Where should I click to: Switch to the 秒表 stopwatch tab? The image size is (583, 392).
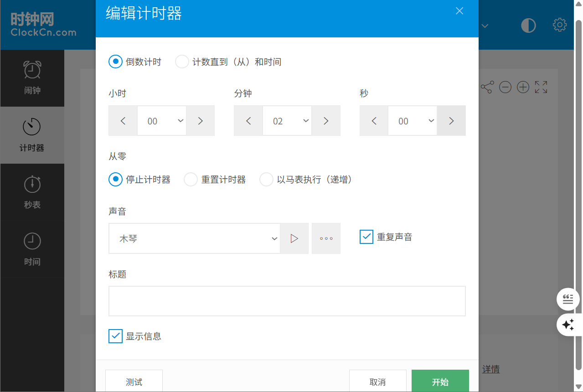coord(32,192)
